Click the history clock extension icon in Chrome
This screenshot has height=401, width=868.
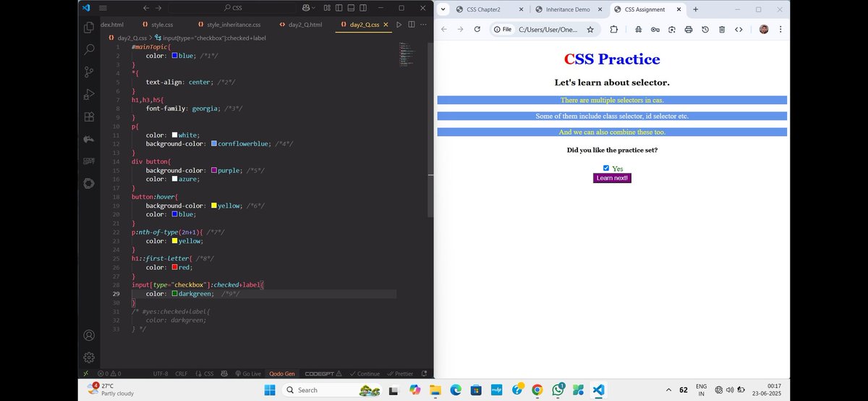(705, 30)
